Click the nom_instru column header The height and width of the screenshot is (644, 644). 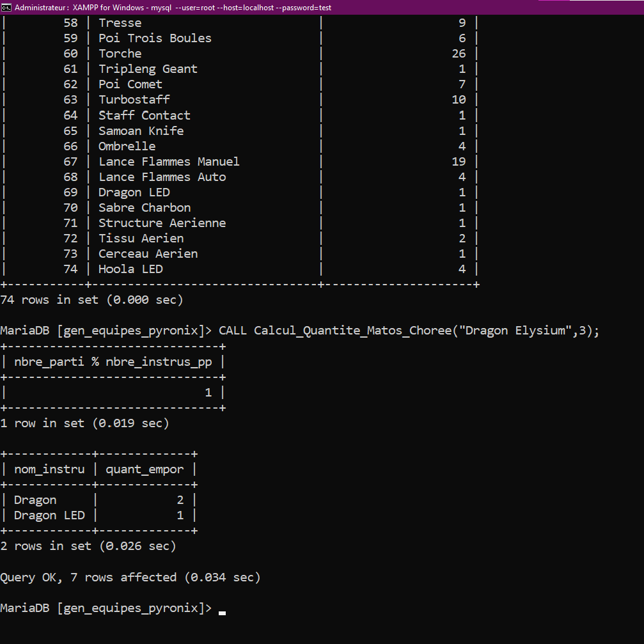49,469
